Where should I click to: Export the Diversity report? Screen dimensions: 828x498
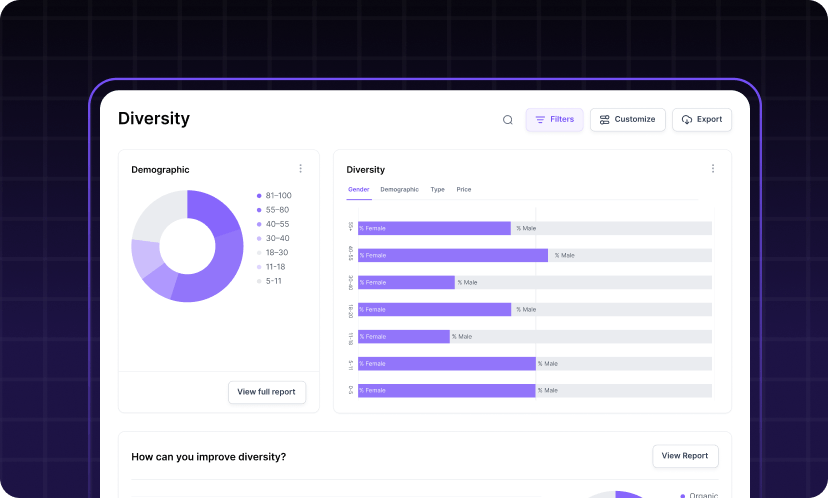click(x=701, y=120)
